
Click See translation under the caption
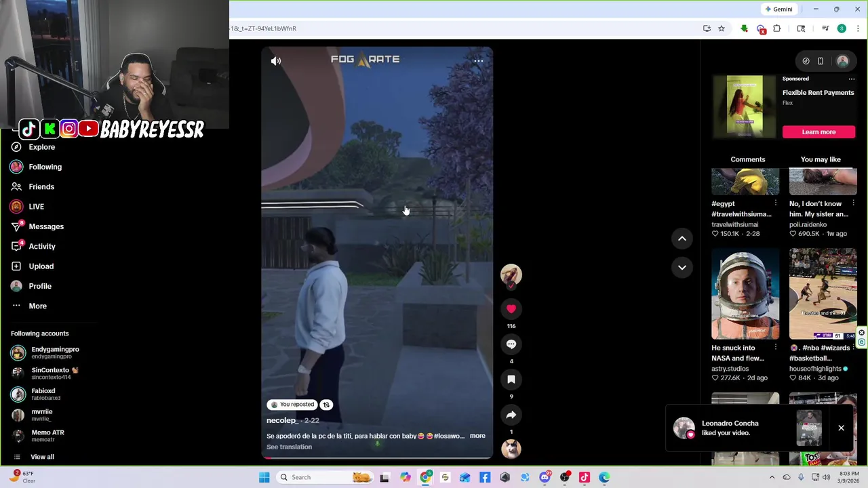click(289, 447)
